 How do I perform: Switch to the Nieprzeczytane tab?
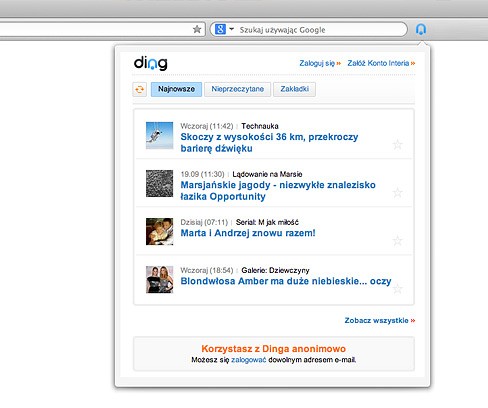coord(237,89)
